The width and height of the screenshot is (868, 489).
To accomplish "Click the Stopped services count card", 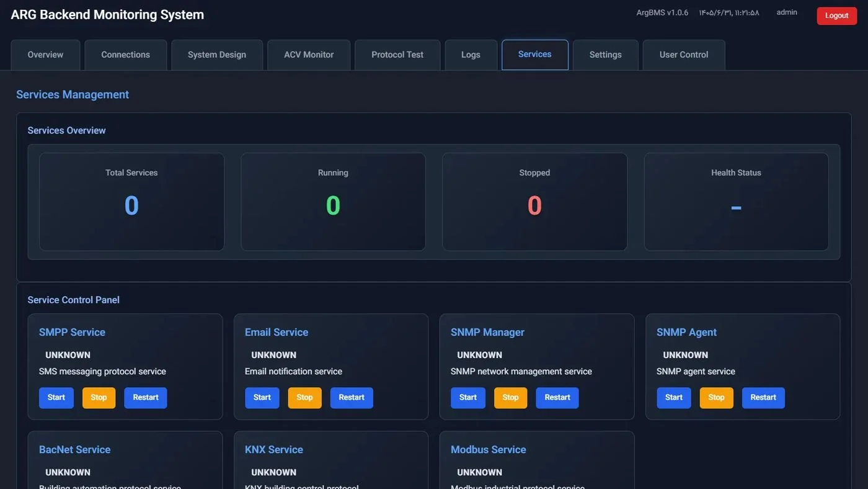I will pos(534,202).
